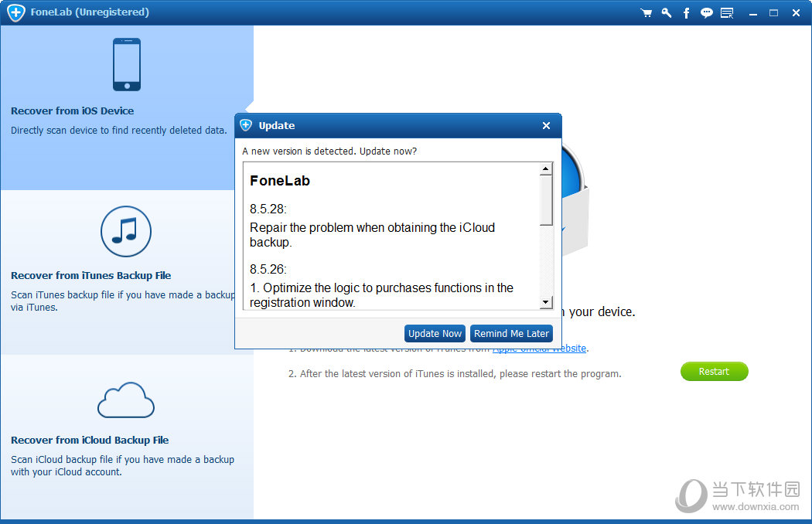
Task: Close the Update dialog
Action: tap(546, 125)
